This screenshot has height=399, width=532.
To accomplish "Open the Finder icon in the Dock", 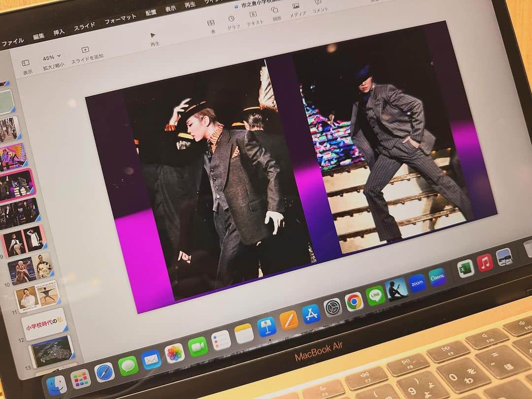I will 57,385.
